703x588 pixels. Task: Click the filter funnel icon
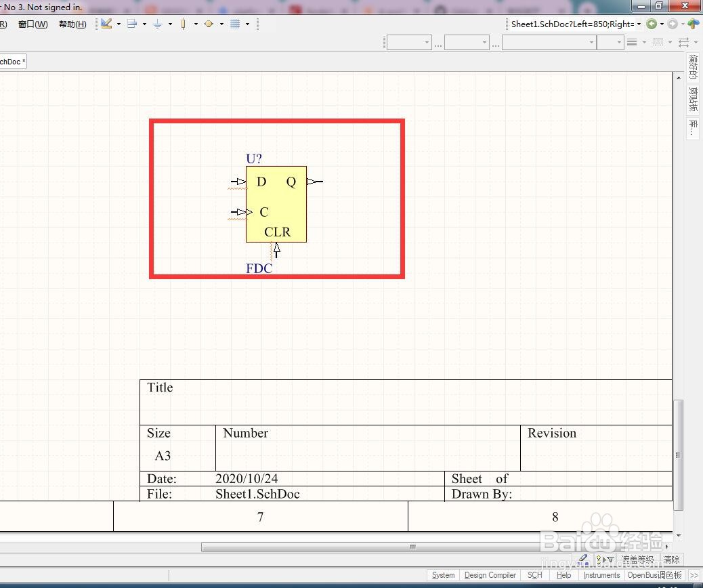610,560
